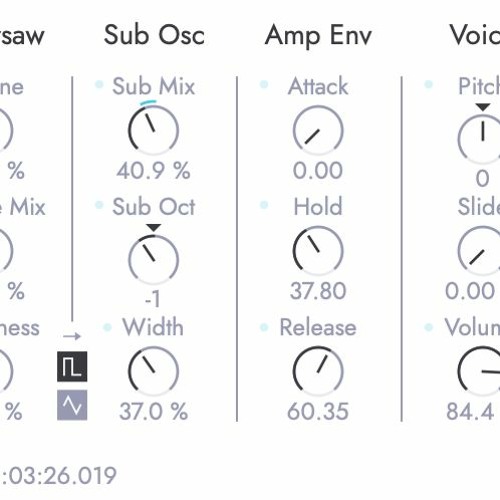The height and width of the screenshot is (500, 500).
Task: Click the Pitch knob center marker triangle
Action: (x=483, y=107)
